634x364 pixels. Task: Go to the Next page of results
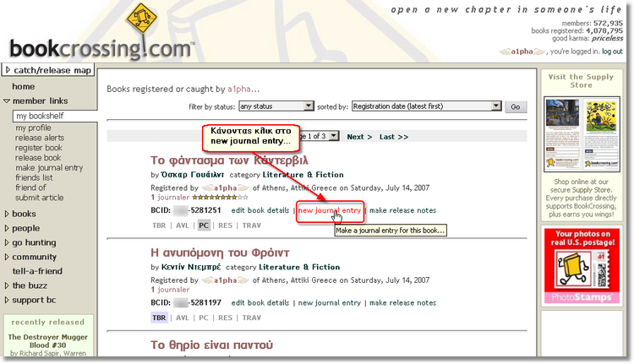click(x=359, y=137)
